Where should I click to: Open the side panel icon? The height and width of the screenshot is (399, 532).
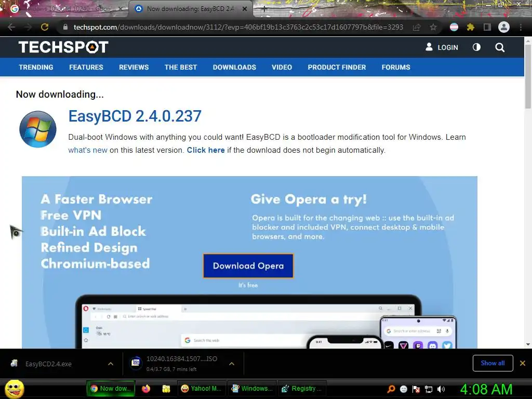click(x=487, y=27)
